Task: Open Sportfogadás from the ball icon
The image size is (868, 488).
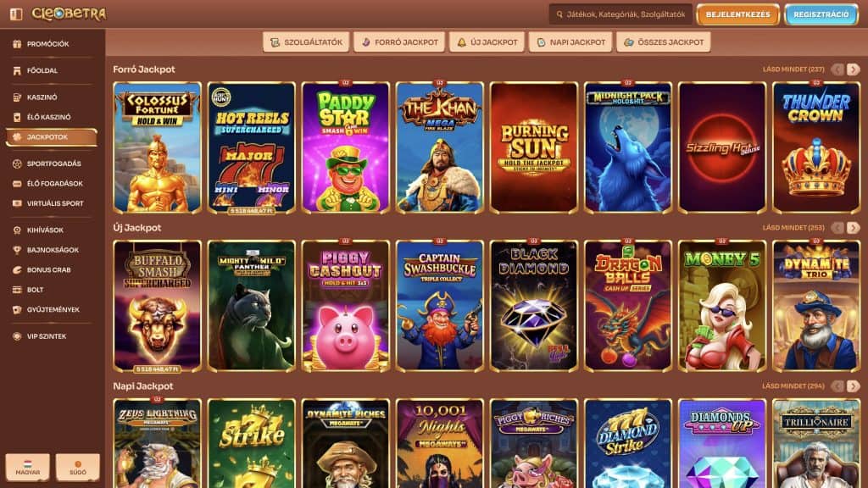Action: point(17,164)
